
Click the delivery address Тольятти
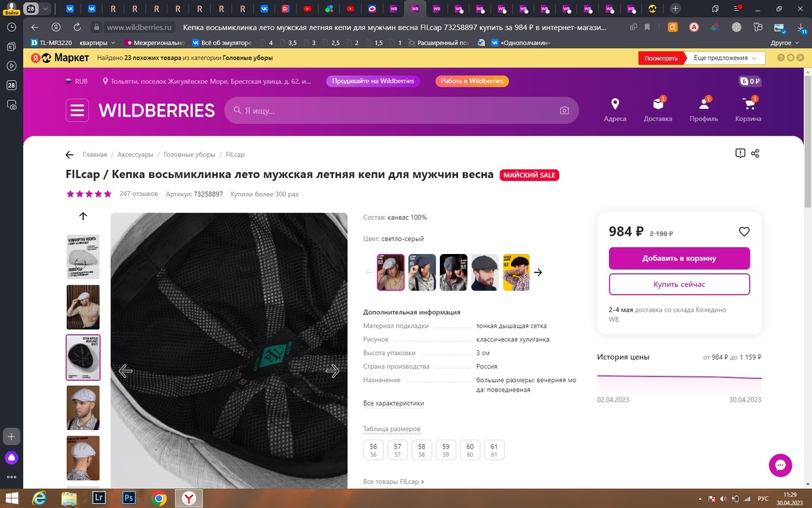(207, 81)
